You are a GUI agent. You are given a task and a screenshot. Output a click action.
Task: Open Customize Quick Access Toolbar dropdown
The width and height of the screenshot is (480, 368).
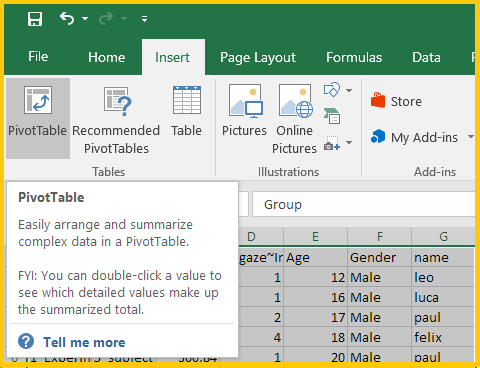144,19
